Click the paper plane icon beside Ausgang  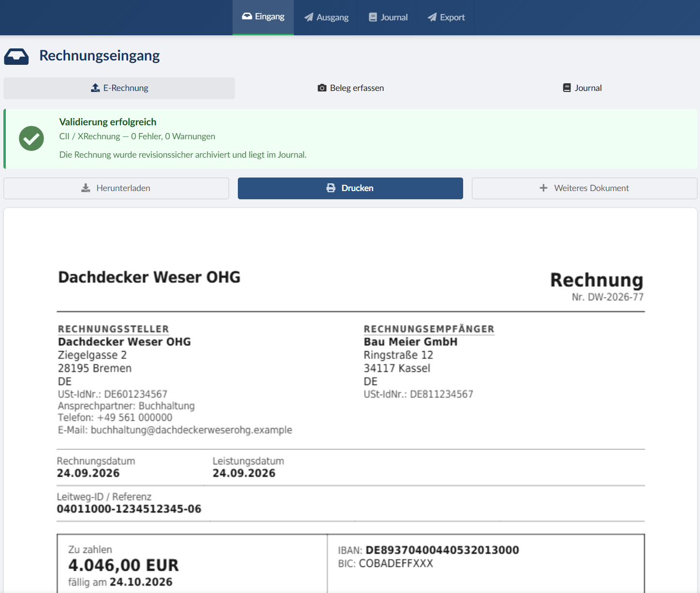pyautogui.click(x=308, y=17)
